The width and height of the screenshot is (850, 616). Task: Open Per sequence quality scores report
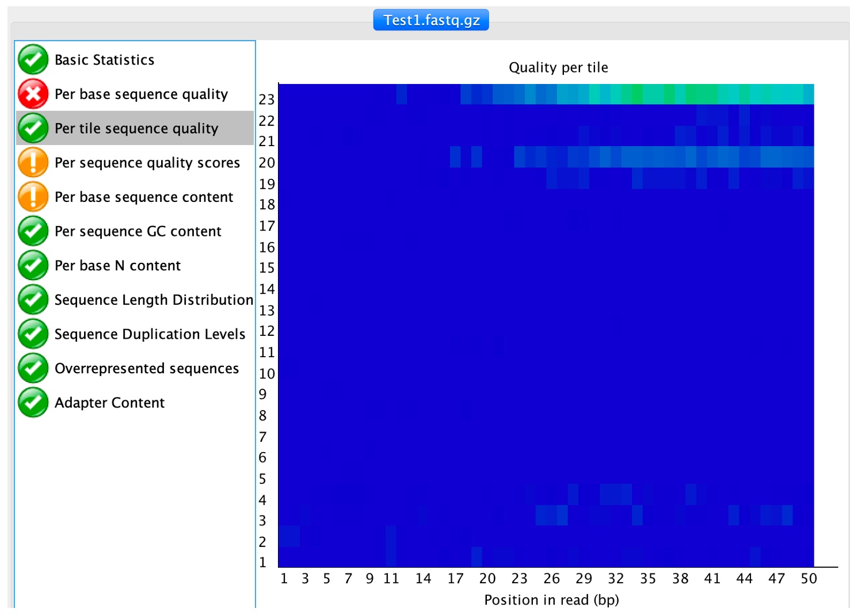click(147, 163)
